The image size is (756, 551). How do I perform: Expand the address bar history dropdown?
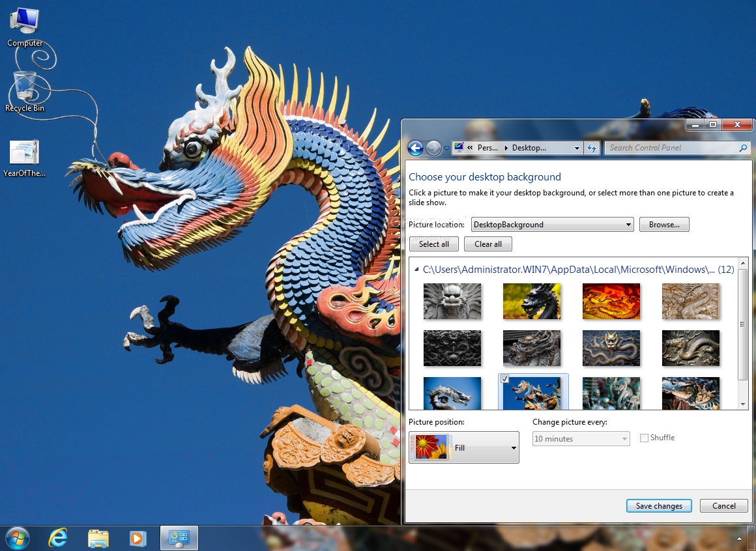(577, 148)
